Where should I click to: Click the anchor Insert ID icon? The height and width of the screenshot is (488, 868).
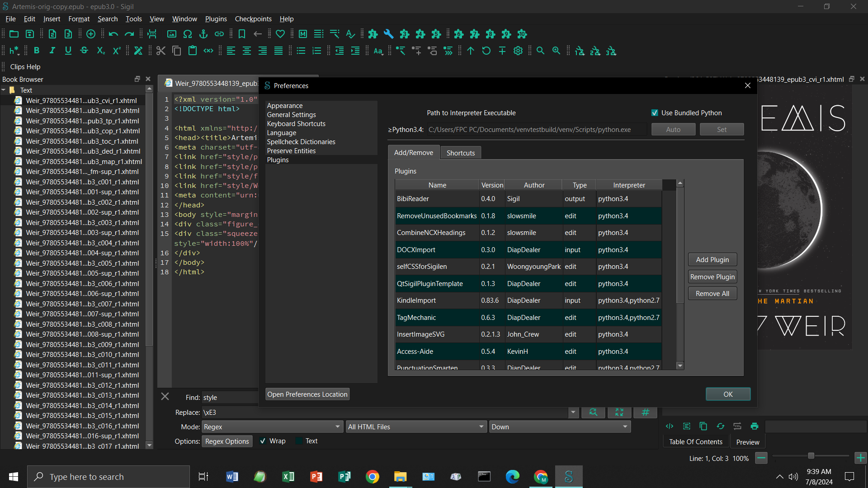[x=203, y=34]
